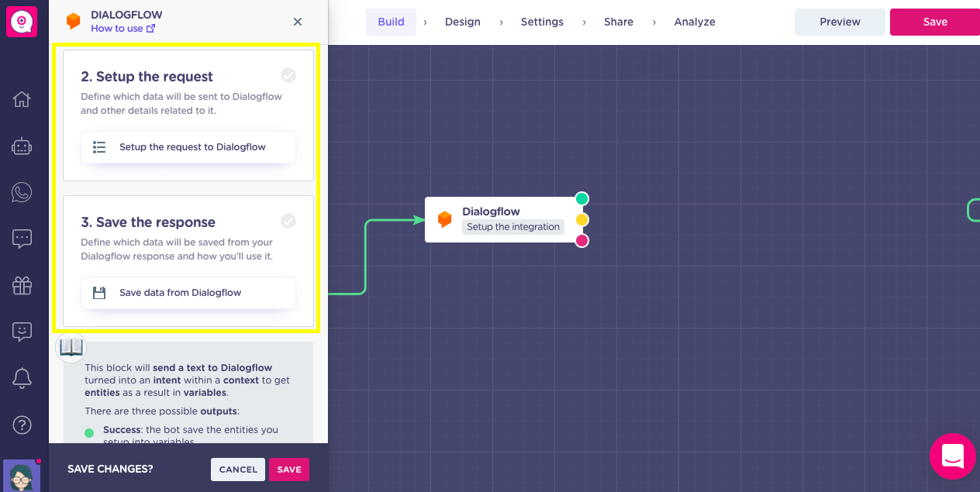Click the user avatar in sidebar
This screenshot has width=980, height=492.
22,475
